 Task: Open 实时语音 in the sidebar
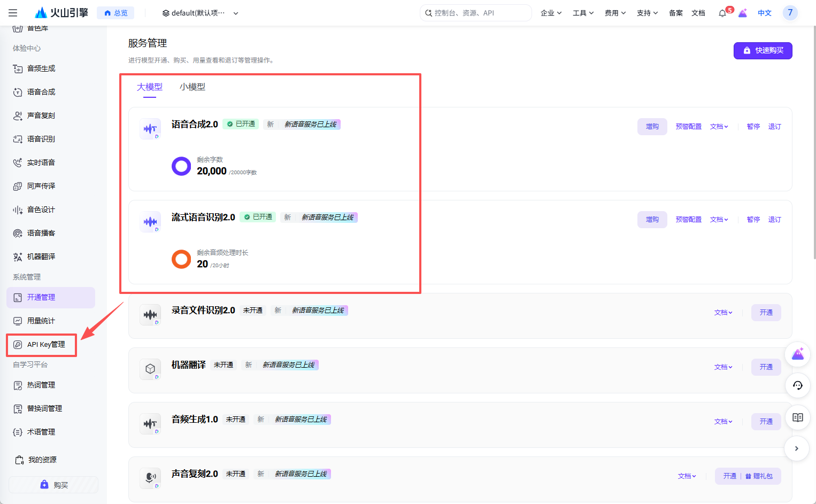(51, 162)
